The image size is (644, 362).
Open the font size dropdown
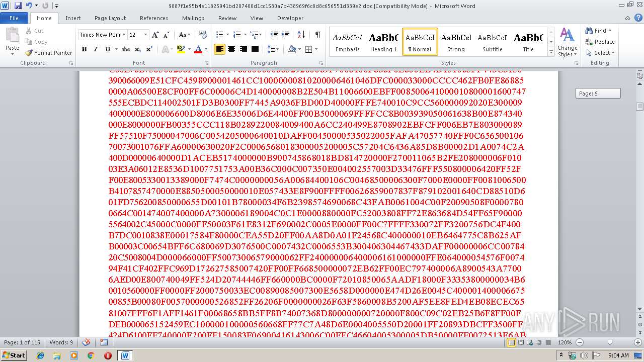(x=146, y=35)
